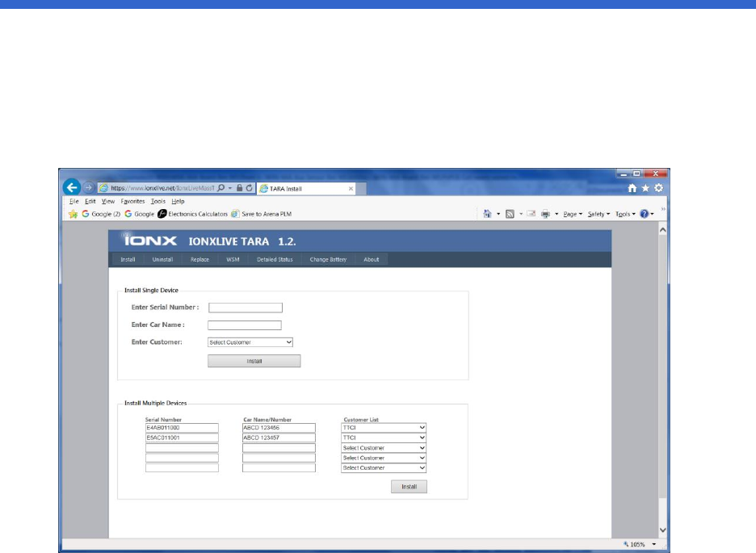The height and width of the screenshot is (553, 756).
Task: Click the command bar Home icon
Action: point(487,214)
